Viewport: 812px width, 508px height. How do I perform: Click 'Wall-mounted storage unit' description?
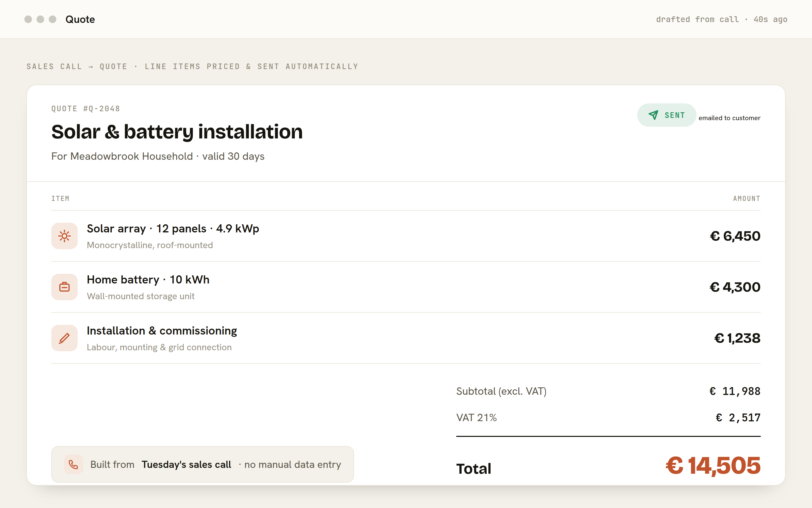141,296
